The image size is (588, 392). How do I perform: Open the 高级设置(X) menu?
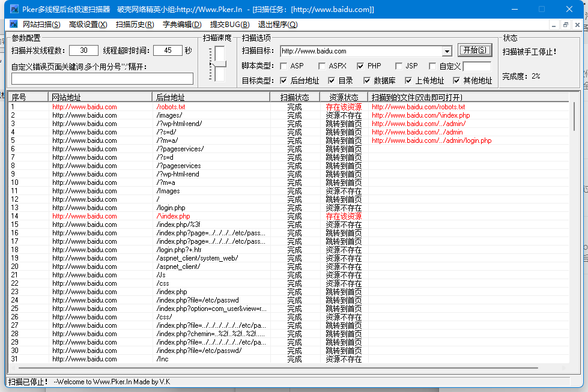[x=88, y=25]
